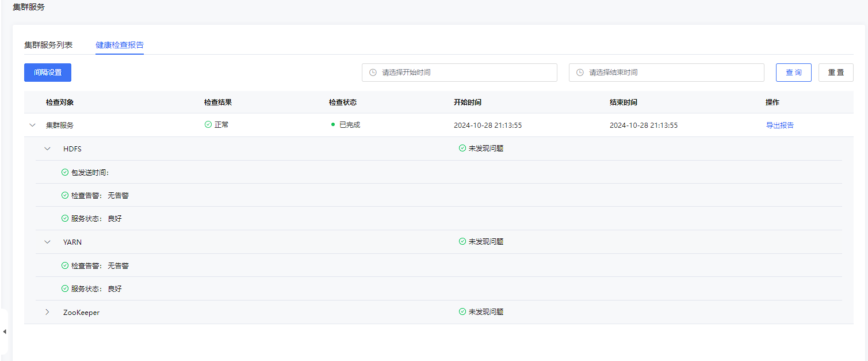Click the clock icon in the end time field
868x361 pixels.
[580, 73]
